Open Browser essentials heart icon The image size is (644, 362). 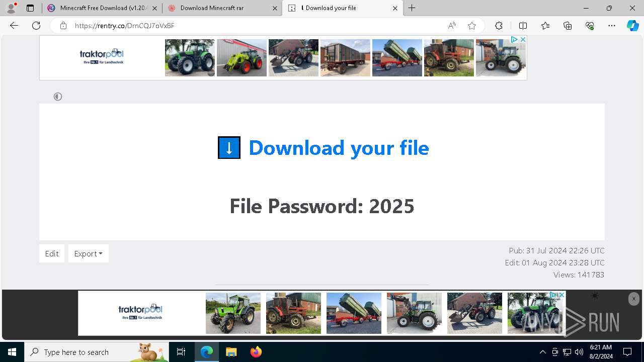(x=590, y=26)
